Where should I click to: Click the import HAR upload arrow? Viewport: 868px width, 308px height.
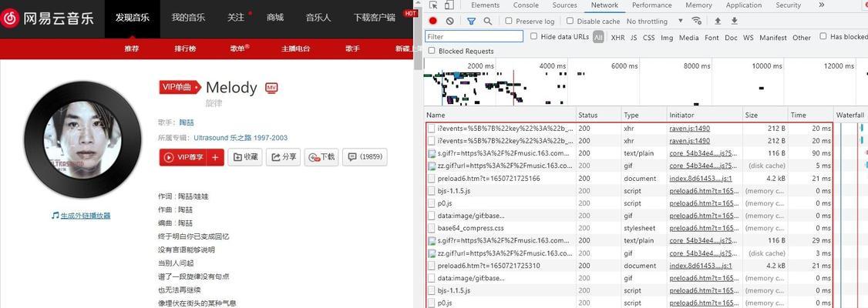(x=718, y=21)
